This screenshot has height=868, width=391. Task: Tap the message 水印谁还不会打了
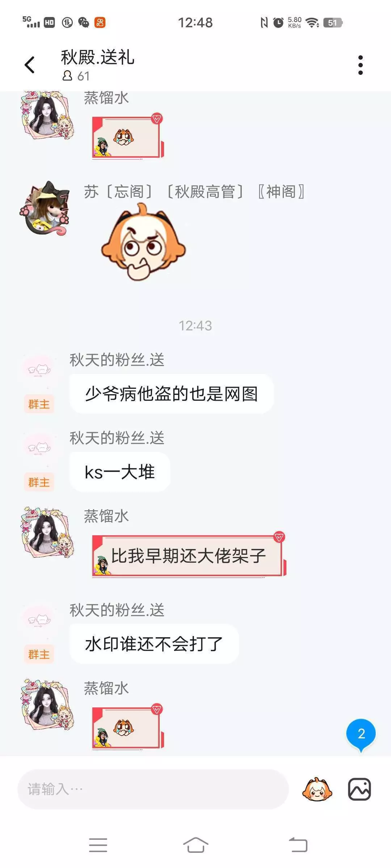[154, 644]
